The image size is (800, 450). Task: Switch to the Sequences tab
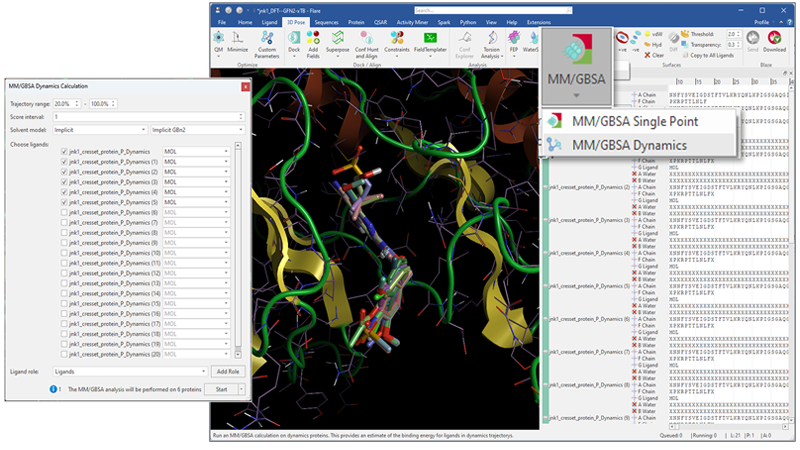[327, 22]
